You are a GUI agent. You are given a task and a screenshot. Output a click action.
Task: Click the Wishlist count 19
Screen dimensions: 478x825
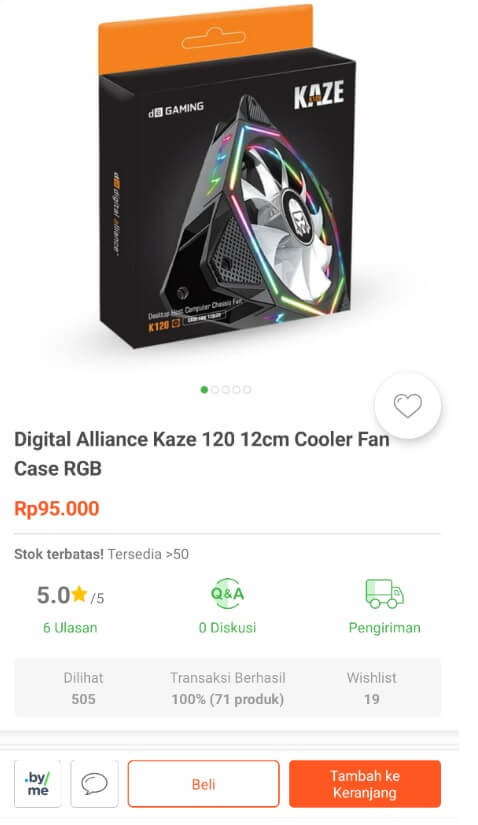pyautogui.click(x=372, y=699)
